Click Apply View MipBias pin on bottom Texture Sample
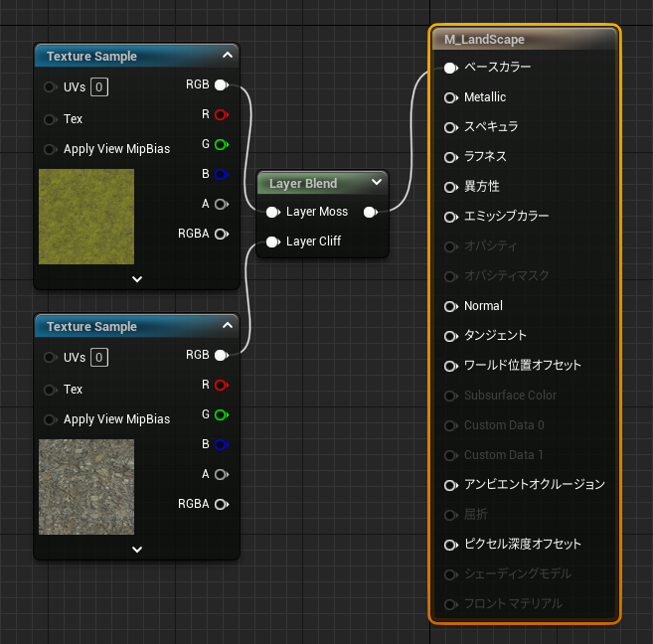 [x=50, y=419]
